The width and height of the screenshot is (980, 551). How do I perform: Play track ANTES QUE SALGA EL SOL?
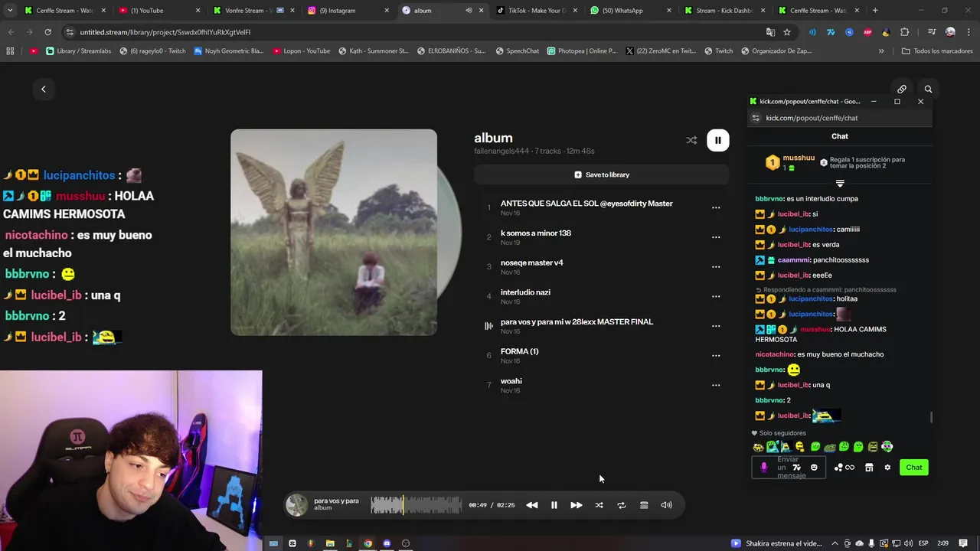586,204
